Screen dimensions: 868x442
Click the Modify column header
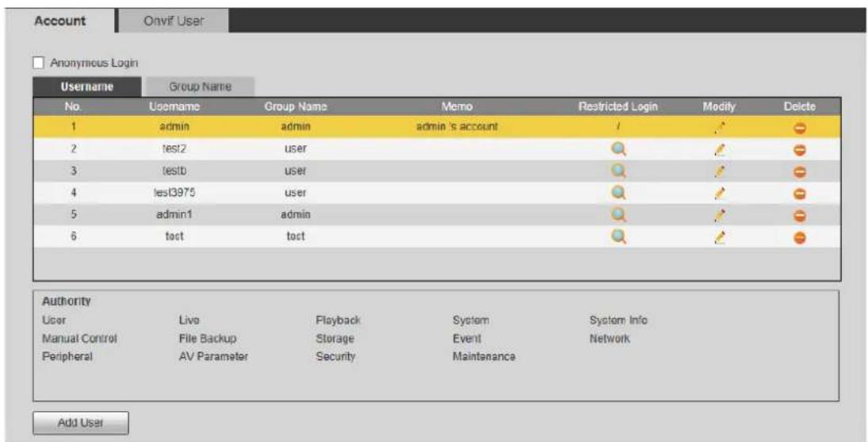coord(718,106)
